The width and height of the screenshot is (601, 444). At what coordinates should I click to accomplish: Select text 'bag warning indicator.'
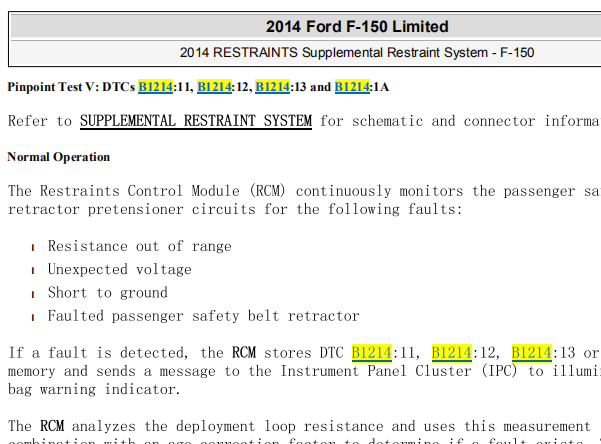94,389
